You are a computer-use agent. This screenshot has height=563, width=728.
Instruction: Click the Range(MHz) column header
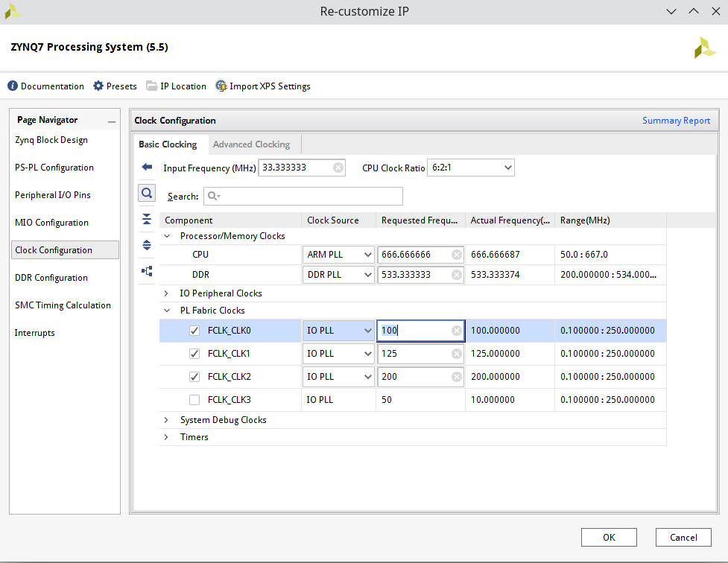(610, 220)
